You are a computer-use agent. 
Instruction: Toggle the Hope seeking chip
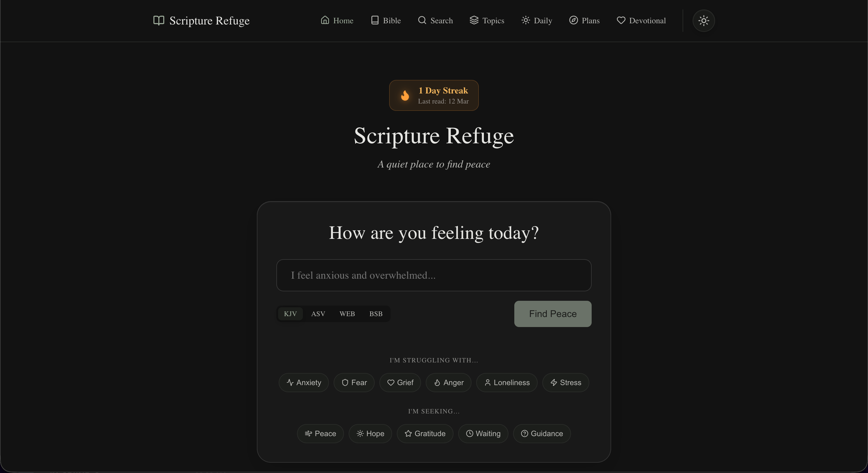pyautogui.click(x=370, y=433)
